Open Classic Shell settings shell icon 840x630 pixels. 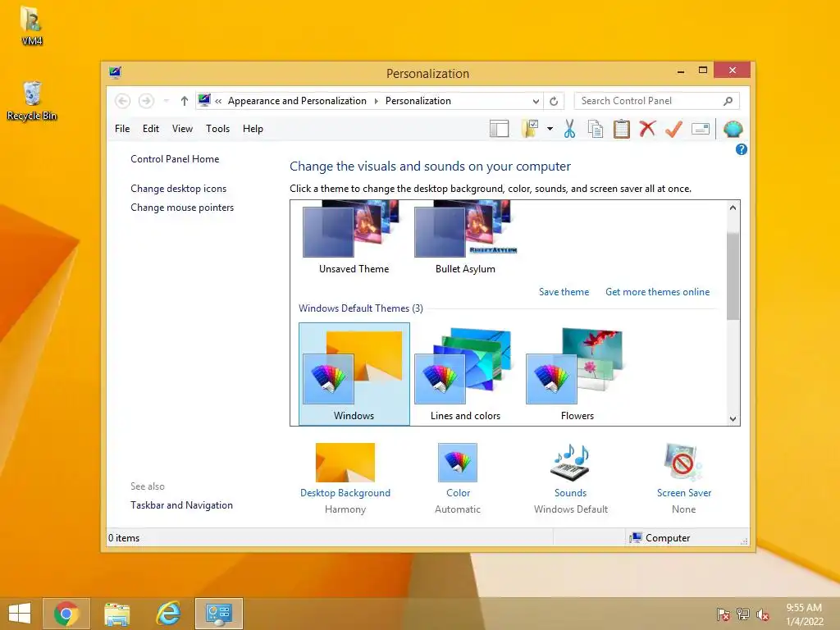pos(733,129)
